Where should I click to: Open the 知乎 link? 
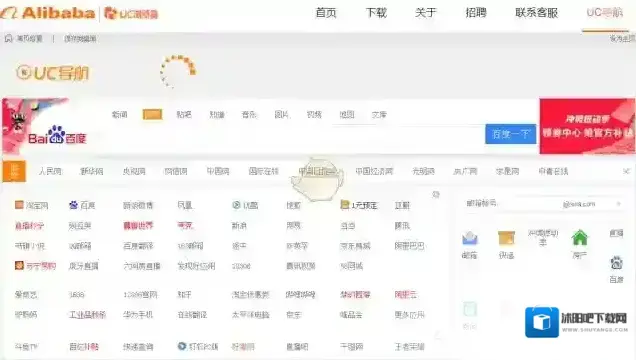click(x=185, y=295)
